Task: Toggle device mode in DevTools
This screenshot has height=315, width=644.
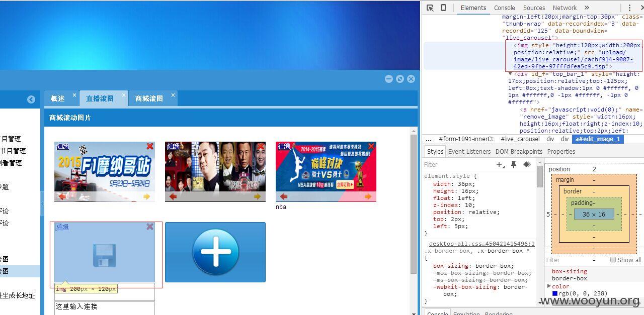Action: pyautogui.click(x=443, y=8)
